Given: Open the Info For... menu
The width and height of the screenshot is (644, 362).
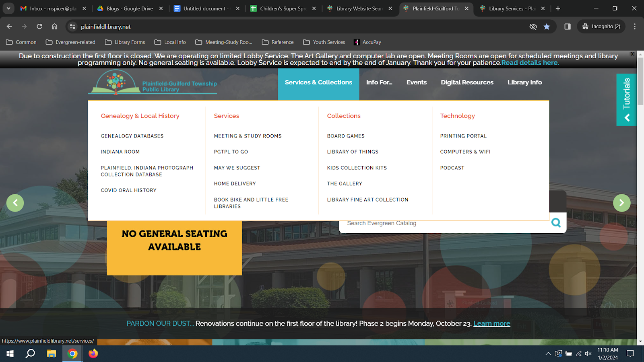Looking at the screenshot, I should pyautogui.click(x=379, y=82).
